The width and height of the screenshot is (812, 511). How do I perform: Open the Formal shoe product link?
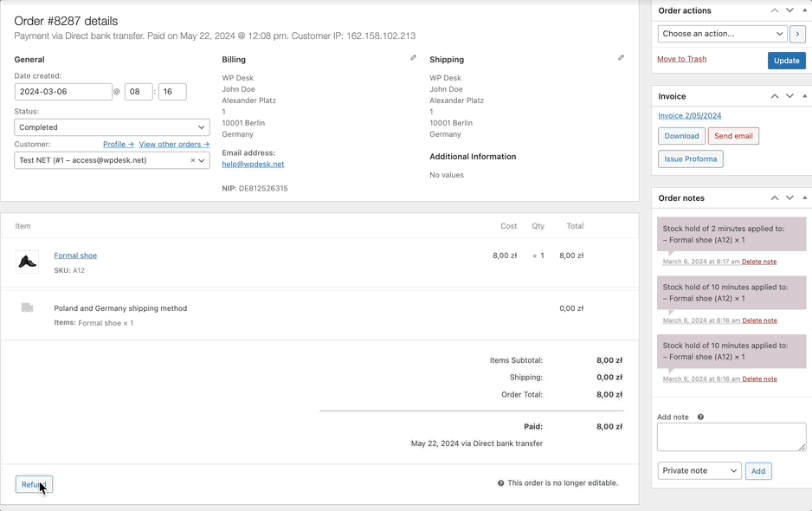click(75, 255)
